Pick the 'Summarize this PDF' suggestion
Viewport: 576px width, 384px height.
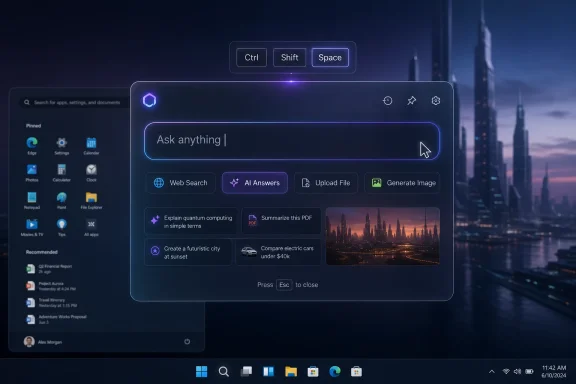281,220
